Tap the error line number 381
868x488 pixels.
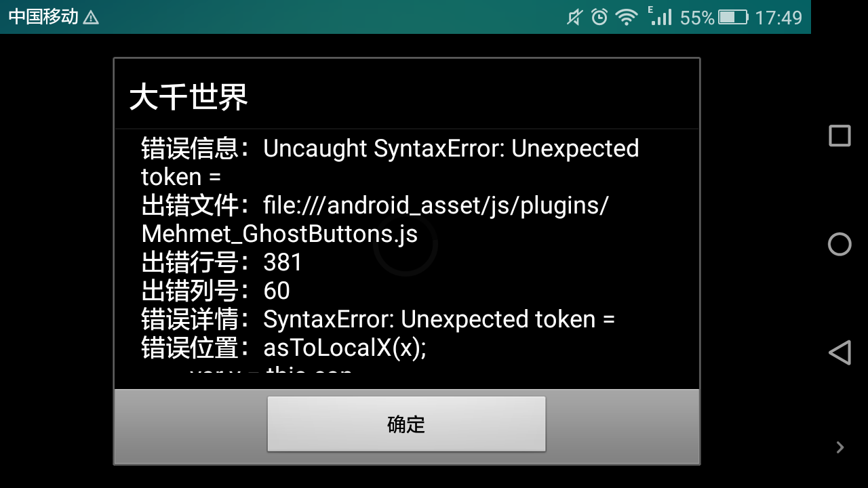click(283, 262)
